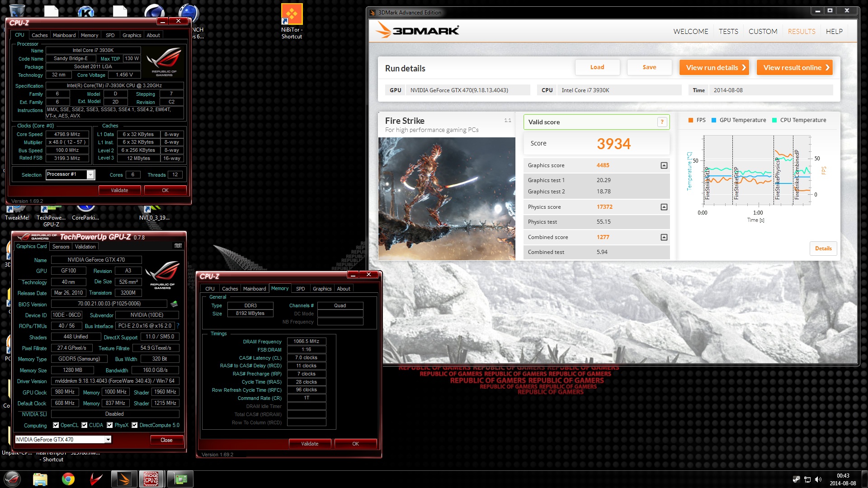This screenshot has width=868, height=488.
Task: Open the network icon in system tray
Action: 807,479
